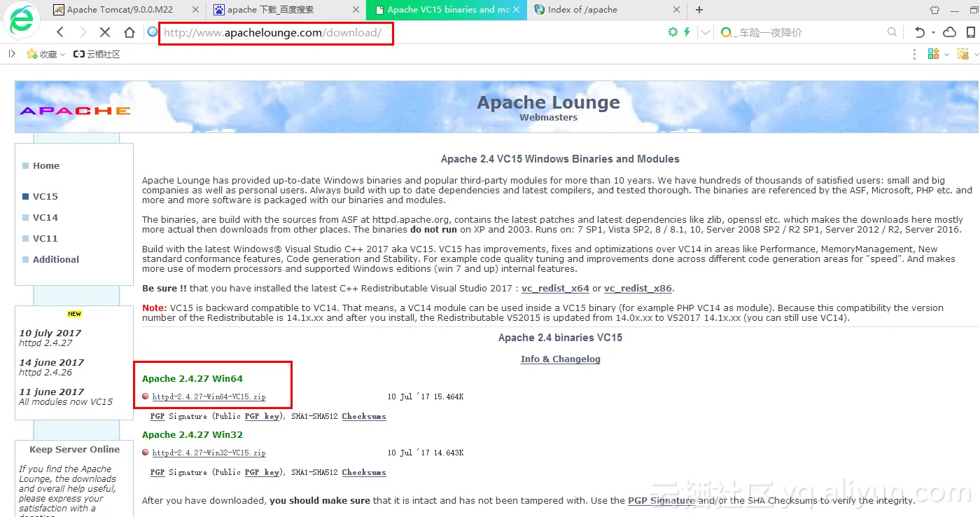Open the Additional sidebar link
Viewport: 980px width, 517px height.
(56, 260)
